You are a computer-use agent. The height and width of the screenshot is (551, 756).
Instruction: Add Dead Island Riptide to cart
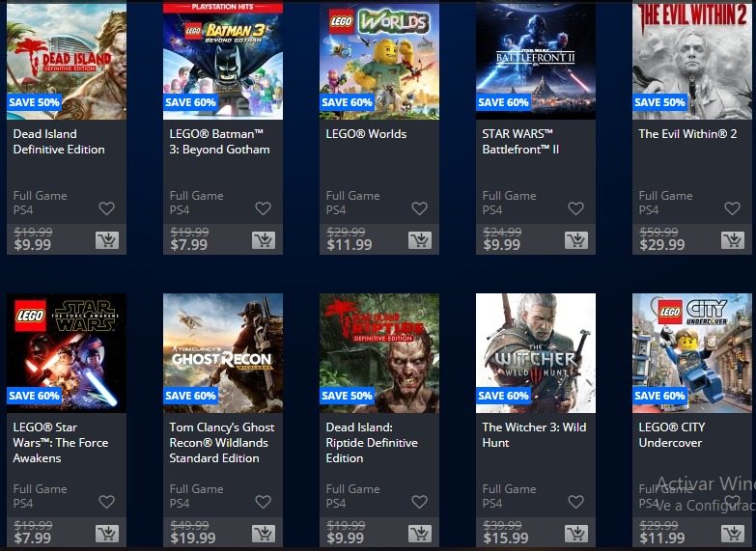[420, 534]
